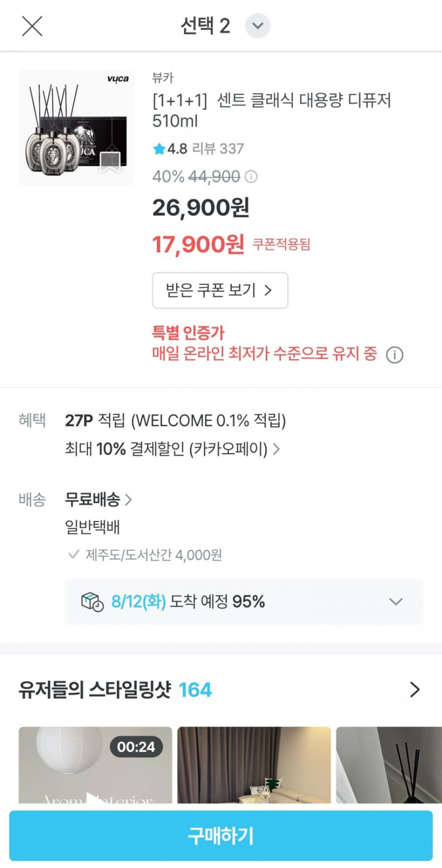Tap the X close icon
442x868 pixels.
click(32, 26)
